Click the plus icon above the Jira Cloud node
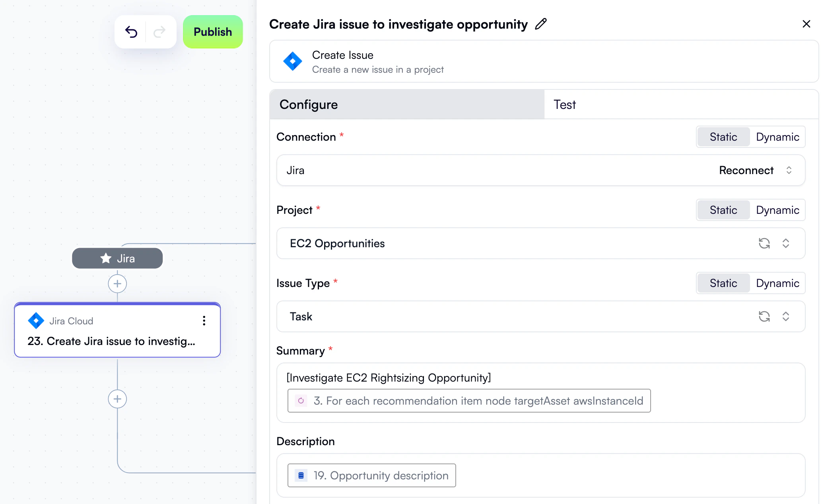824x504 pixels. point(117,283)
